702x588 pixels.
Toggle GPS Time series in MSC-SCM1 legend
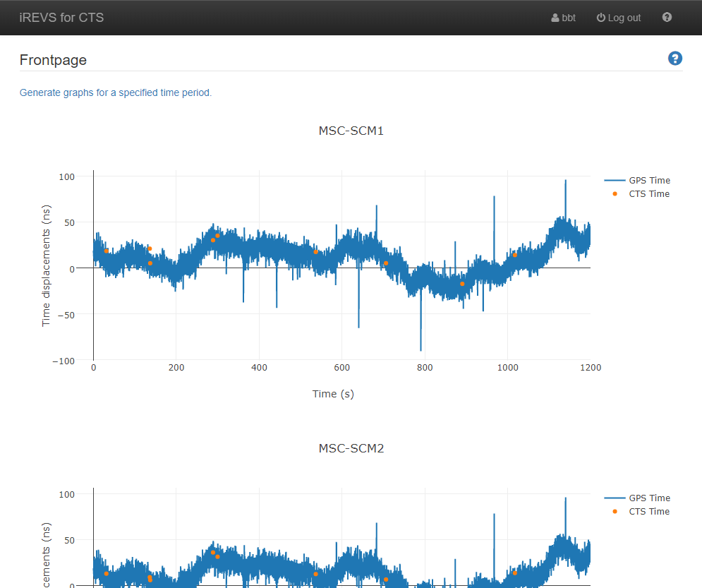point(649,181)
